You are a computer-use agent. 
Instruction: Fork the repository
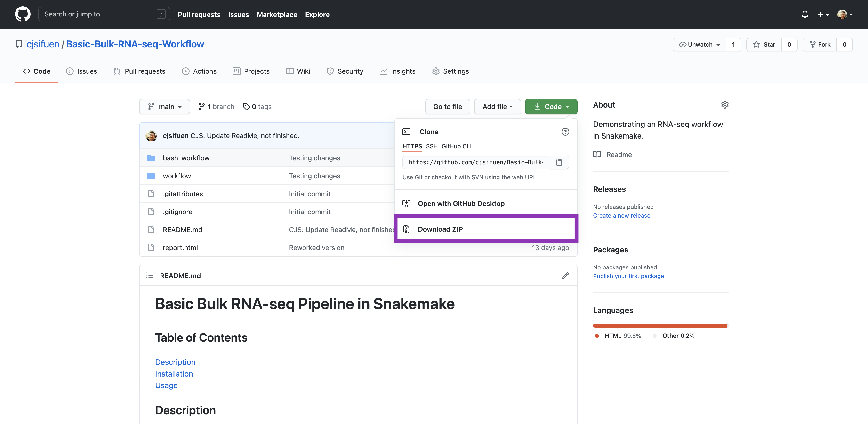click(820, 44)
